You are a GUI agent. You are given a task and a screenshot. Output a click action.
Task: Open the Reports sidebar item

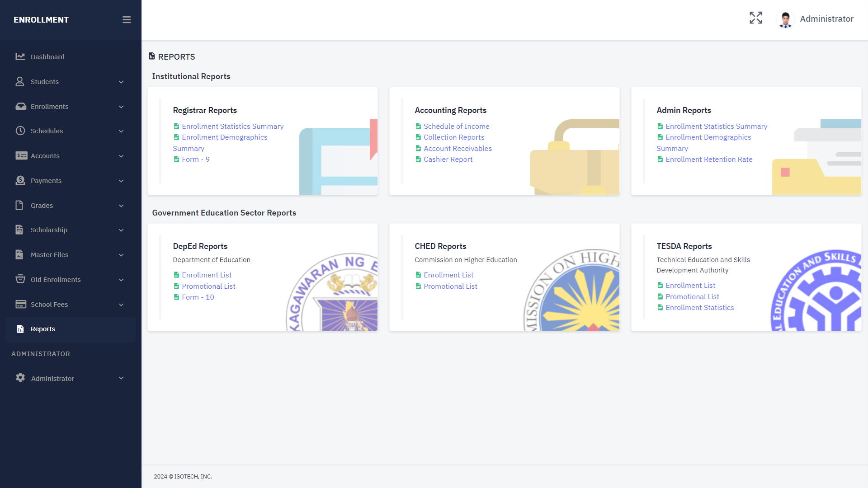click(x=43, y=329)
